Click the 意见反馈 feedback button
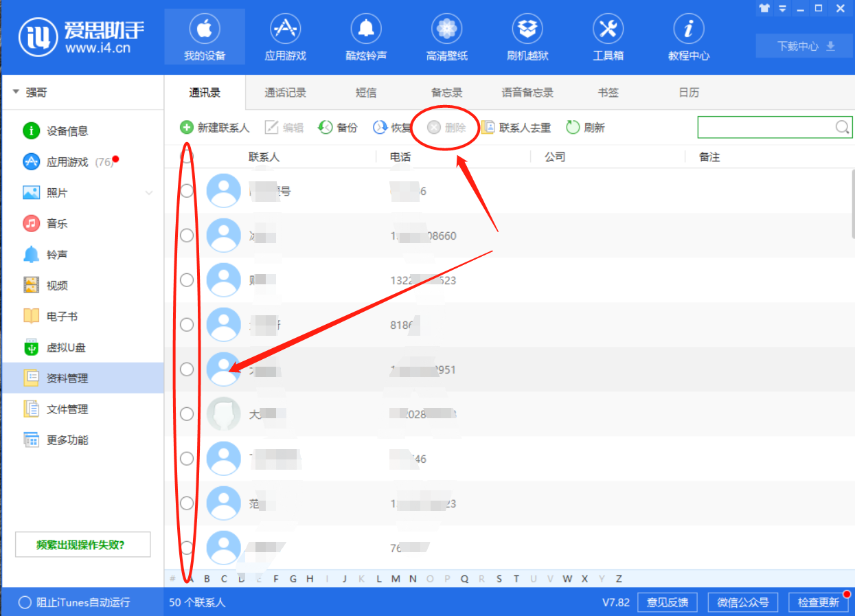This screenshot has width=855, height=616. tap(668, 602)
